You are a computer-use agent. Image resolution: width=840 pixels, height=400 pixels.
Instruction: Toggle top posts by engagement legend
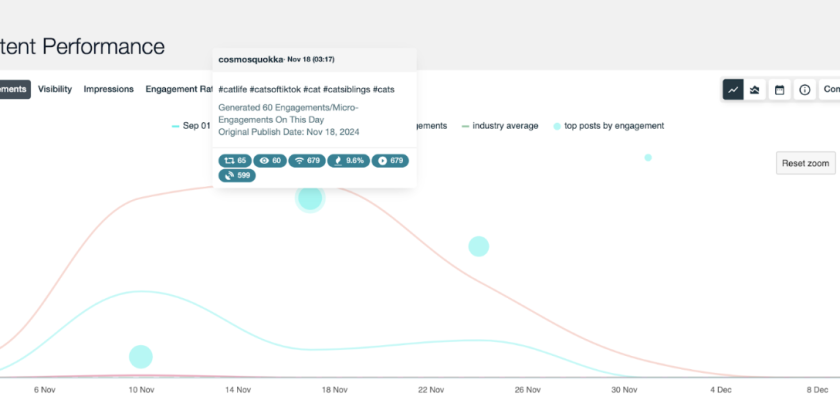pos(608,126)
